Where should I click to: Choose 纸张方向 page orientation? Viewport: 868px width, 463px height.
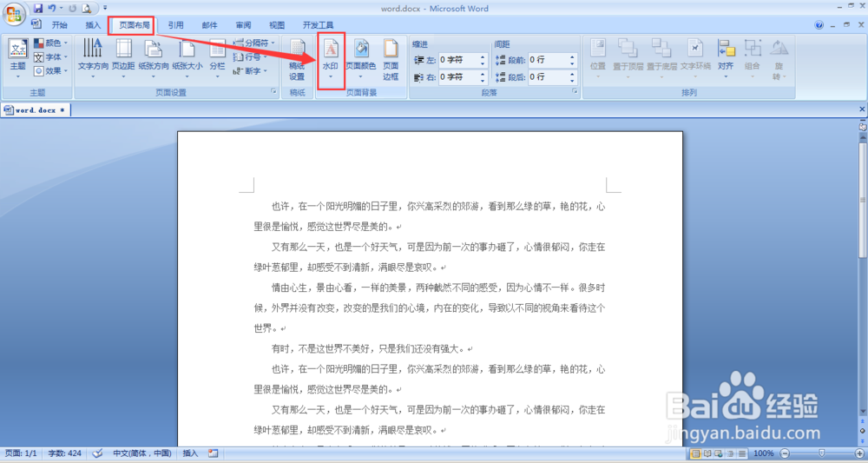154,58
